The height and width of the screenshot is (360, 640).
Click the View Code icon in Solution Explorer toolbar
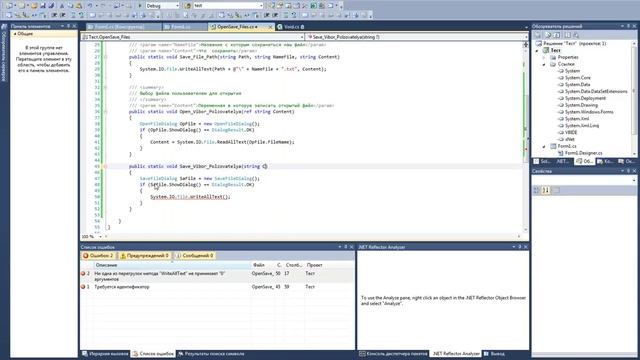567,35
